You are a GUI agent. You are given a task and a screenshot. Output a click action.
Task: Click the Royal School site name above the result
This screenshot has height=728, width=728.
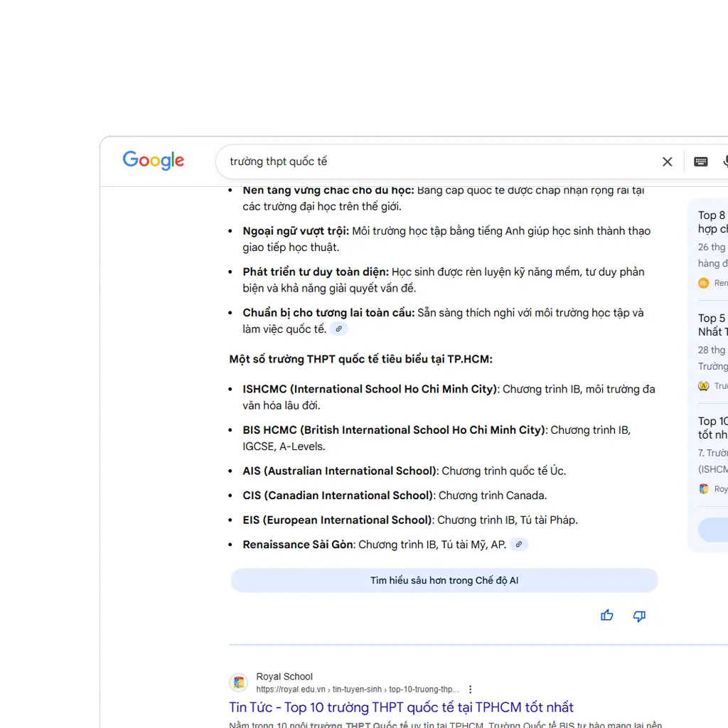pyautogui.click(x=284, y=677)
